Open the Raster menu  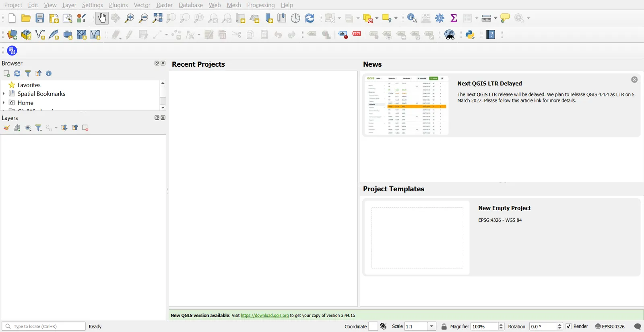point(164,5)
